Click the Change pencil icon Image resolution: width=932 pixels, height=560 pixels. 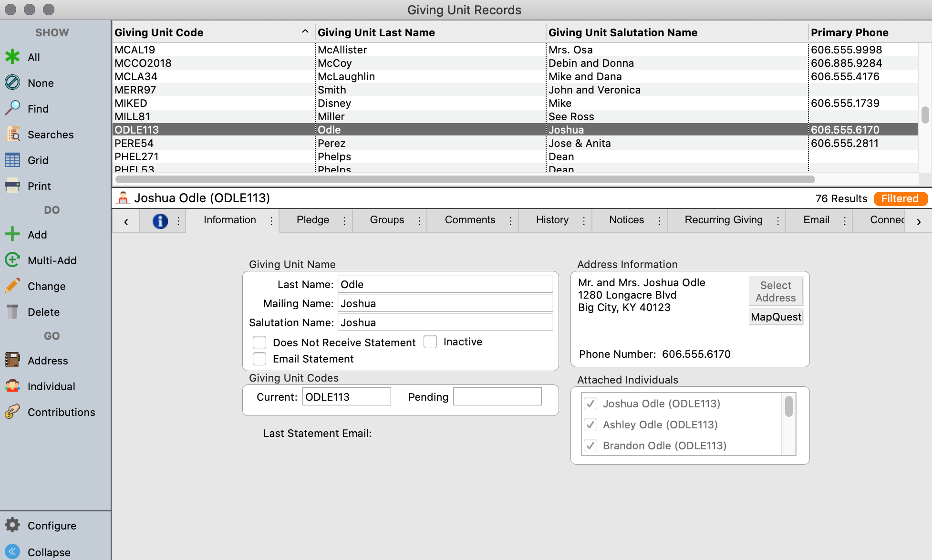point(12,286)
